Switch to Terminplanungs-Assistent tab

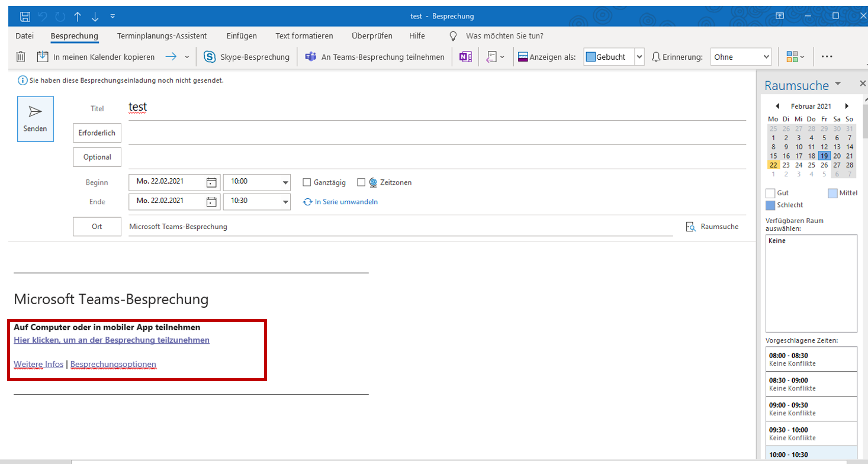[x=162, y=36]
